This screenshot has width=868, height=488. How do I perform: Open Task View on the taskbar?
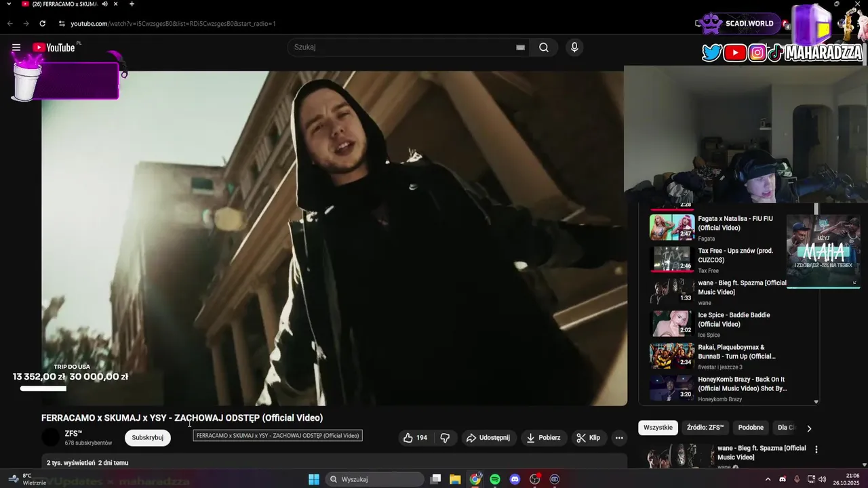(x=435, y=479)
